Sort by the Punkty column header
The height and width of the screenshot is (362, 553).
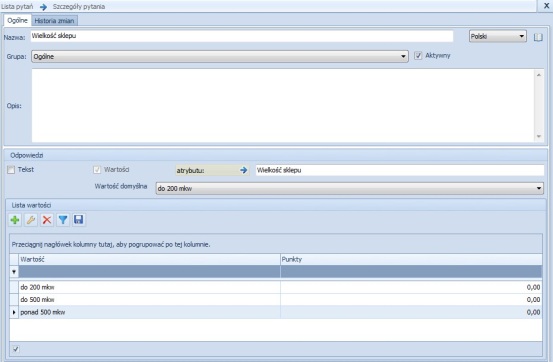tap(411, 259)
